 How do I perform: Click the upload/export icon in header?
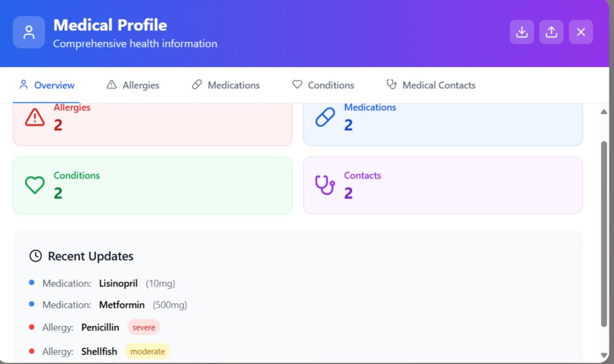coord(552,32)
